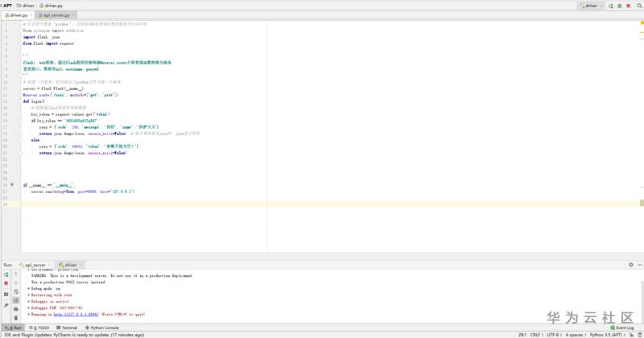Collapse the login function fold marker

click(21, 101)
